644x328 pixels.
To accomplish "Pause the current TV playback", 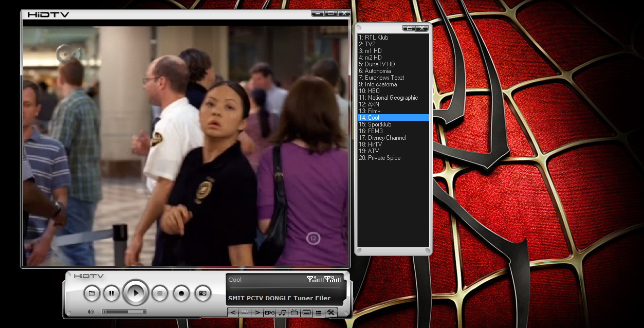I will pyautogui.click(x=112, y=293).
